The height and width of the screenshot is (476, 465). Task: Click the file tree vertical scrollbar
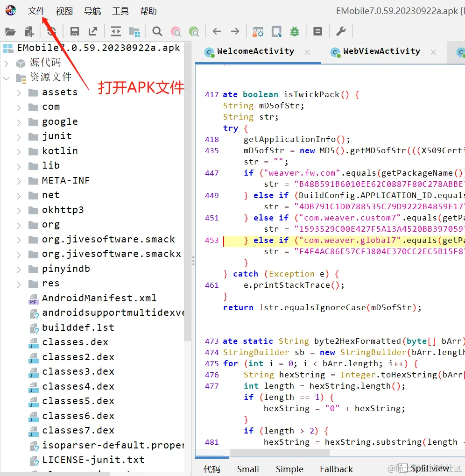pos(188,191)
